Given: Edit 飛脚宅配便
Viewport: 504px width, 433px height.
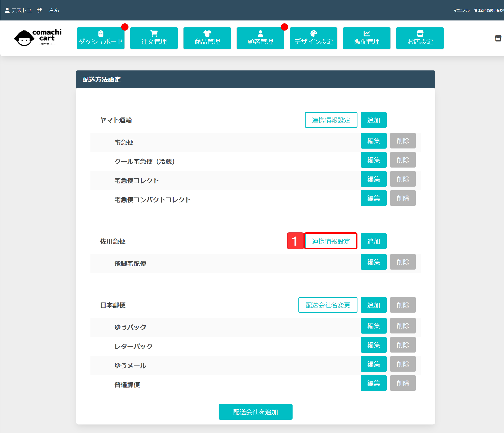Looking at the screenshot, I should [373, 262].
